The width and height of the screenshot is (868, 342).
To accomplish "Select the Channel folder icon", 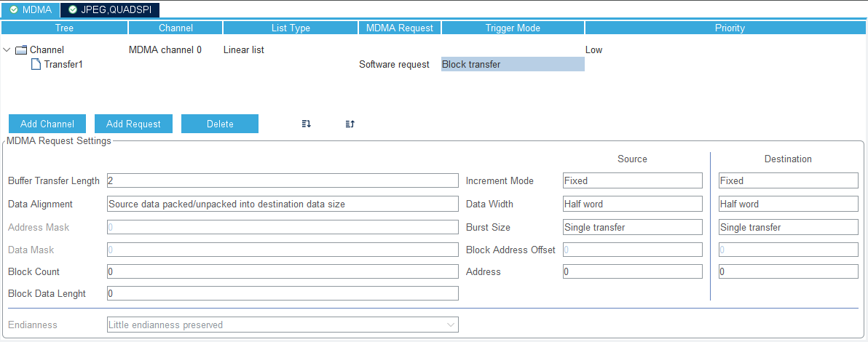I will tap(21, 49).
